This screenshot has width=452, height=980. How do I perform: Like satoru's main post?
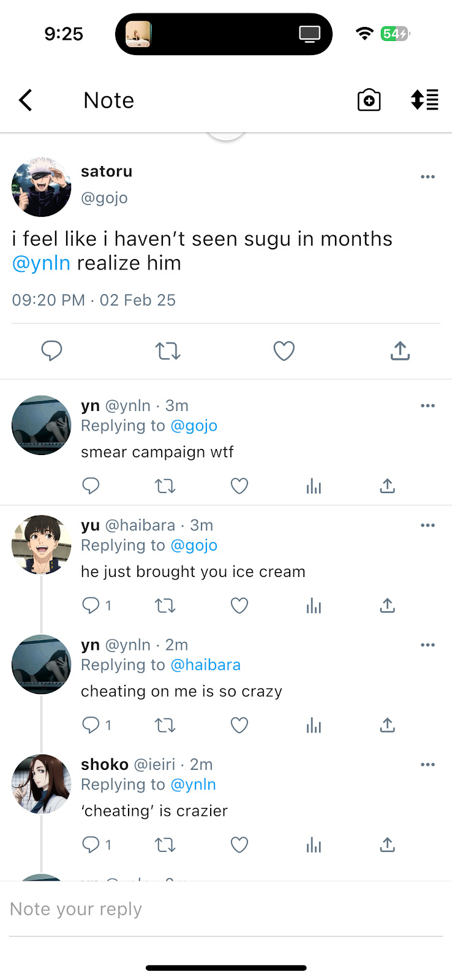point(284,351)
